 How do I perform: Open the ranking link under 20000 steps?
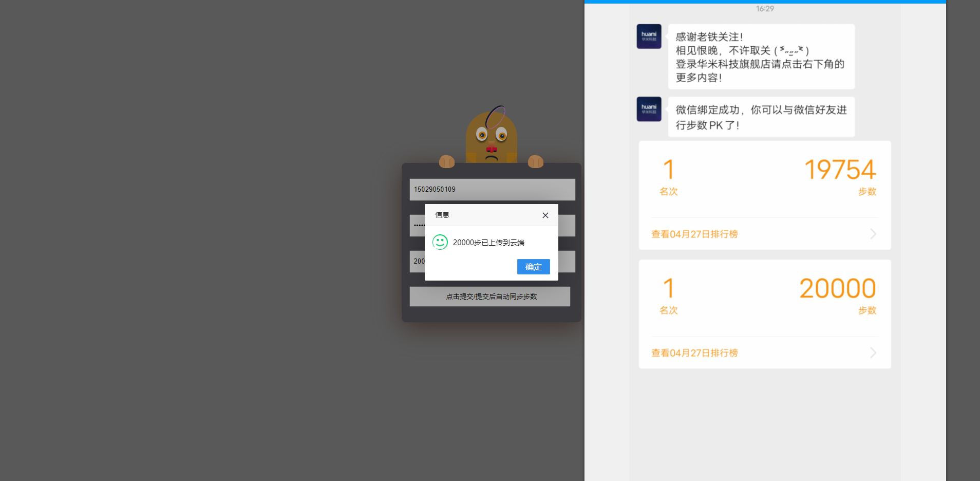694,353
